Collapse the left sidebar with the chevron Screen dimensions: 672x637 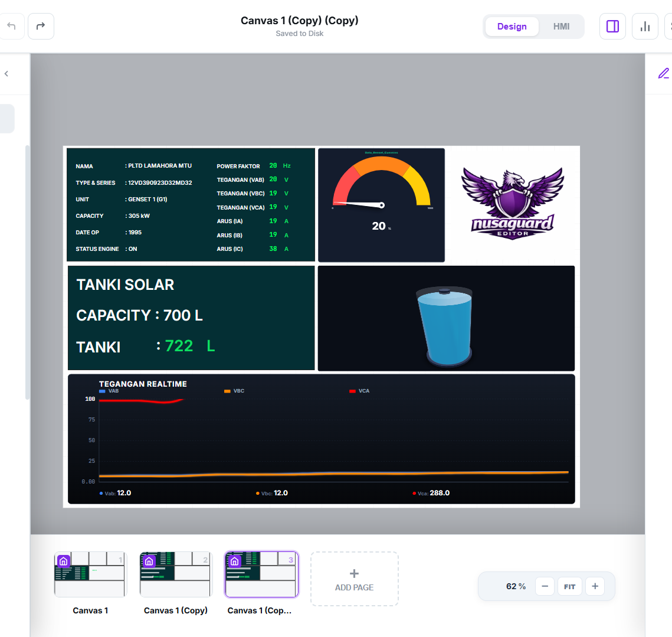(x=6, y=74)
